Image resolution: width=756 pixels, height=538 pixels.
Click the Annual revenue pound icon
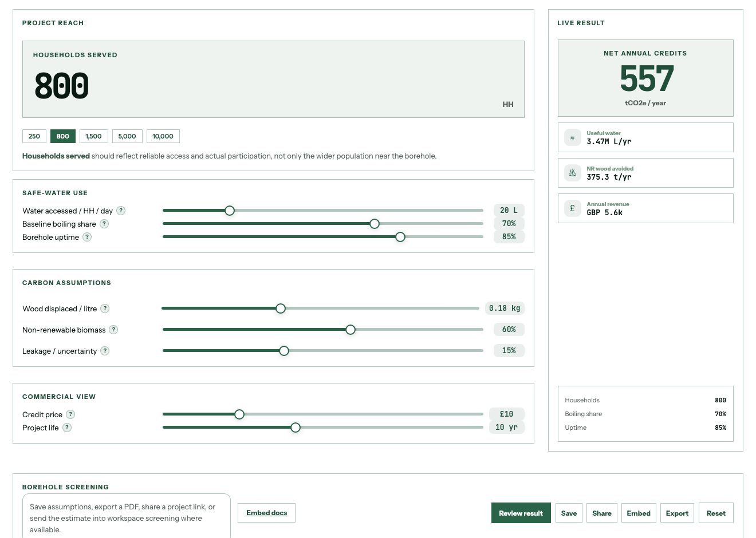tap(572, 208)
